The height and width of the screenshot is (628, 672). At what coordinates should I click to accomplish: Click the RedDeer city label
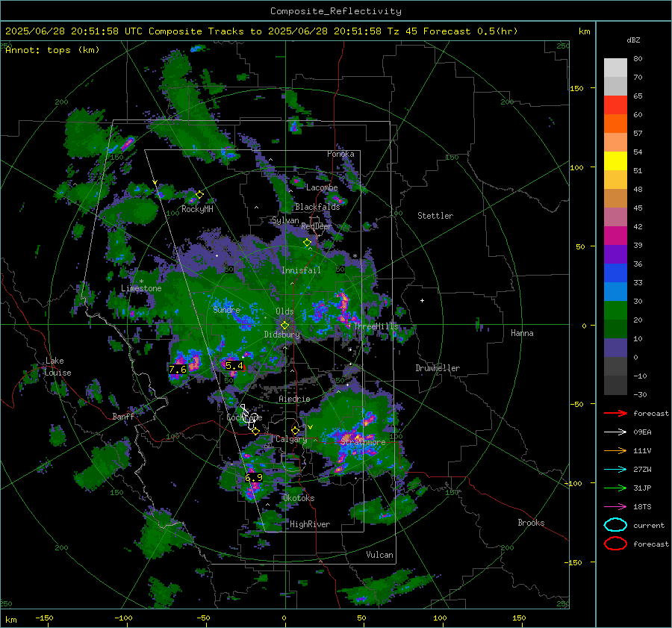317,226
